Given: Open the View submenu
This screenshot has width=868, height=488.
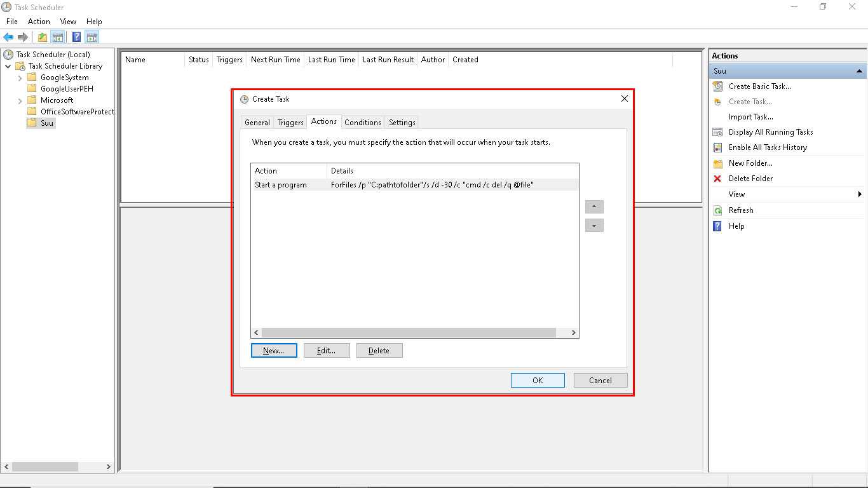Looking at the screenshot, I should pos(735,194).
